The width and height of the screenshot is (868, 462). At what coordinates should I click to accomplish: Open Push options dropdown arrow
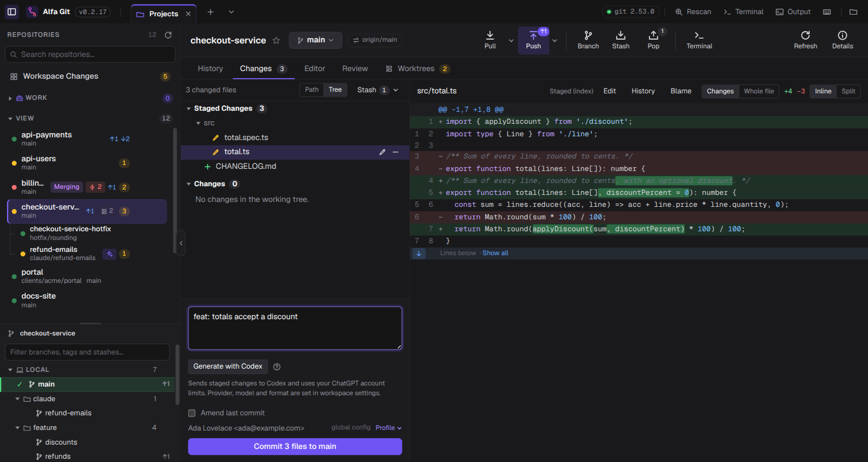click(554, 41)
